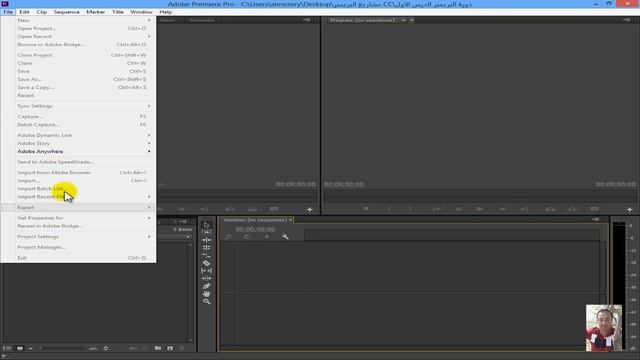The image size is (640, 360).
Task: Step forward one frame in Program monitor
Action: (502, 209)
